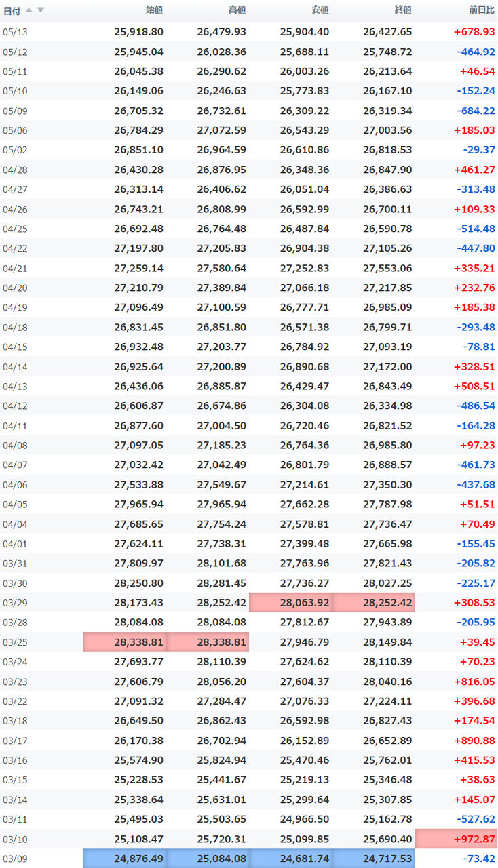Select the +816.05 change value
498x868 pixels.
[474, 681]
